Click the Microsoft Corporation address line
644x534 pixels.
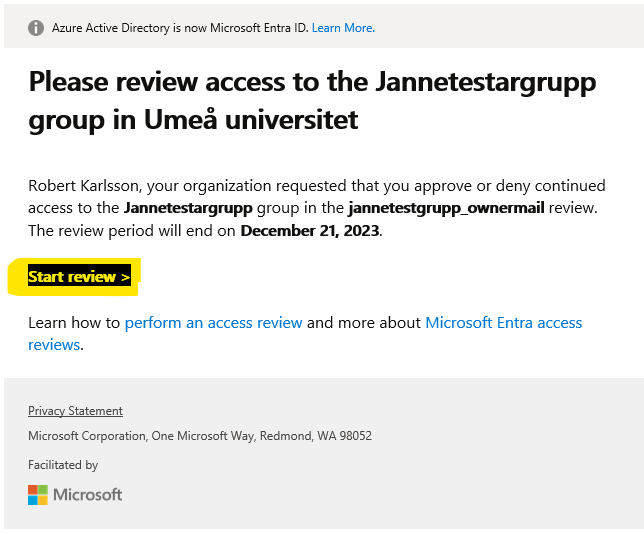click(200, 435)
